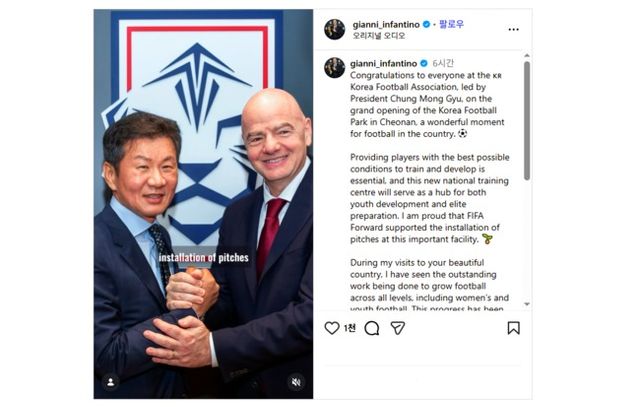
Task: Click the scrollbar up arrow in caption
Action: [527, 55]
